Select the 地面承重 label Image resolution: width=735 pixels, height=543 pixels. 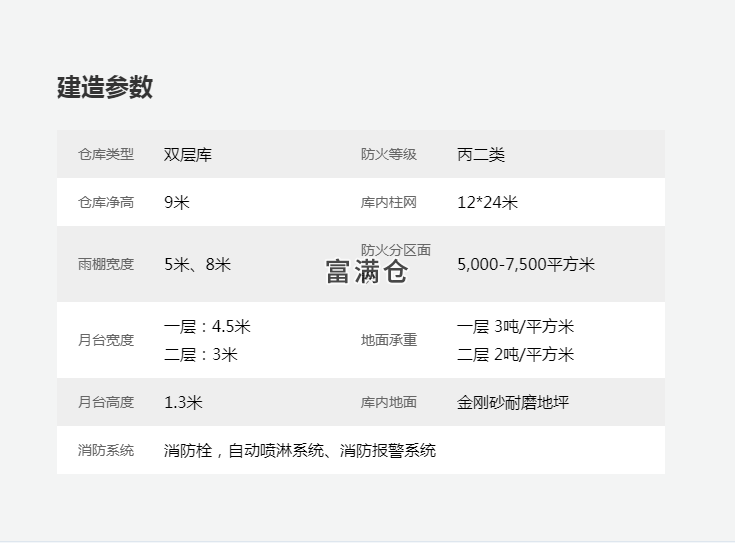[x=389, y=340]
